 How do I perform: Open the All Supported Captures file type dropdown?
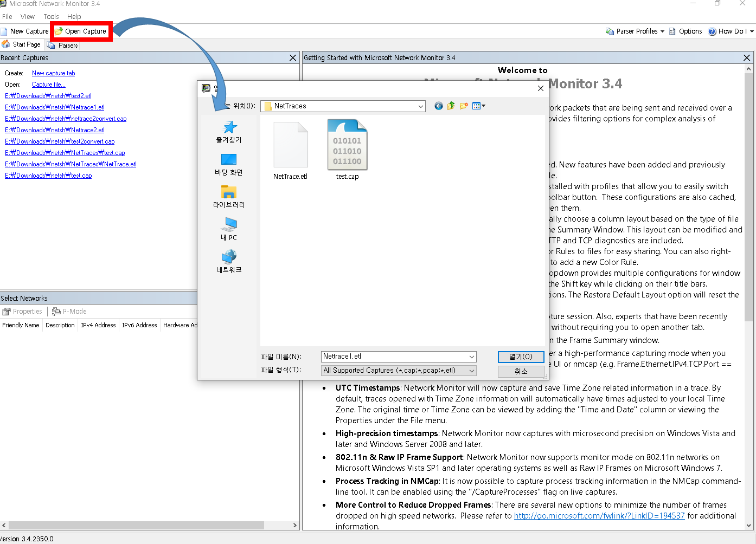pyautogui.click(x=399, y=371)
